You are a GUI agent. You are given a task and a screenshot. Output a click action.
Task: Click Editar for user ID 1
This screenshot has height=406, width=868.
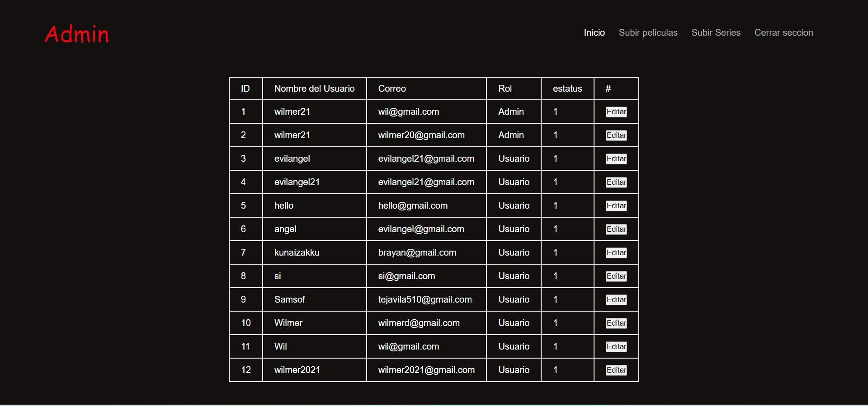[616, 112]
